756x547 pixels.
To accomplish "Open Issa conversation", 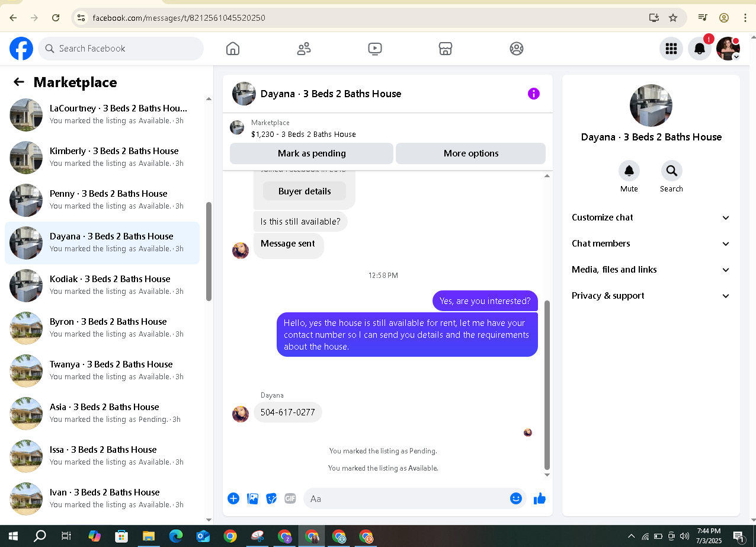I will pos(102,456).
